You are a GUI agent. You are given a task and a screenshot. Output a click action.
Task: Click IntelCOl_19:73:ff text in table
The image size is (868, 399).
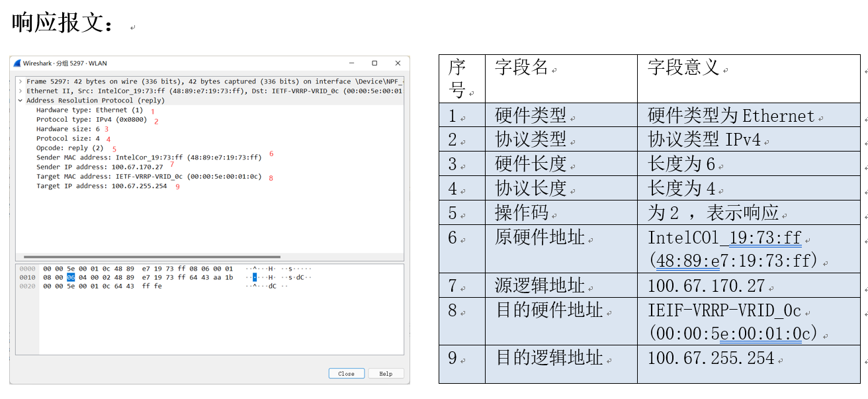(724, 238)
